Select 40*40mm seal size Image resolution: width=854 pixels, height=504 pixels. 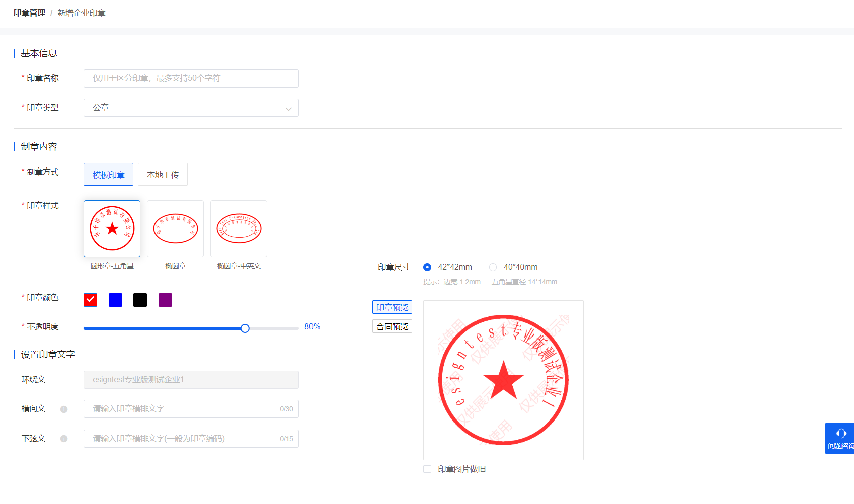[493, 267]
